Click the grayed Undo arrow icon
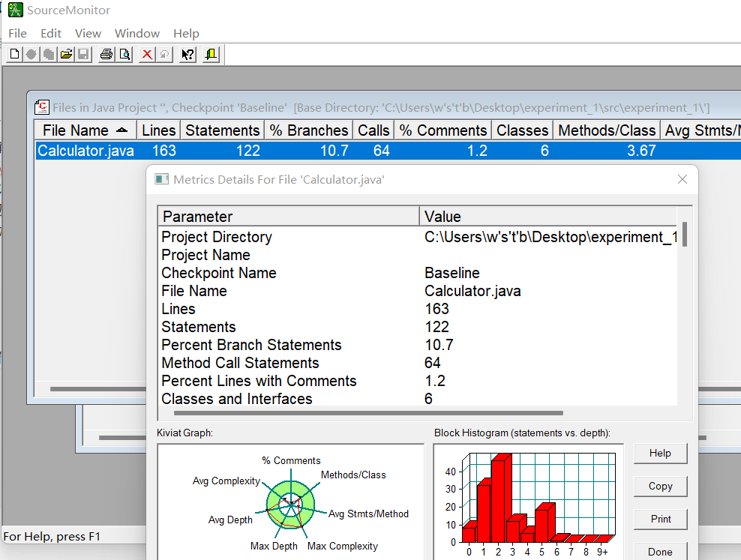This screenshot has height=560, width=741. pyautogui.click(x=164, y=54)
